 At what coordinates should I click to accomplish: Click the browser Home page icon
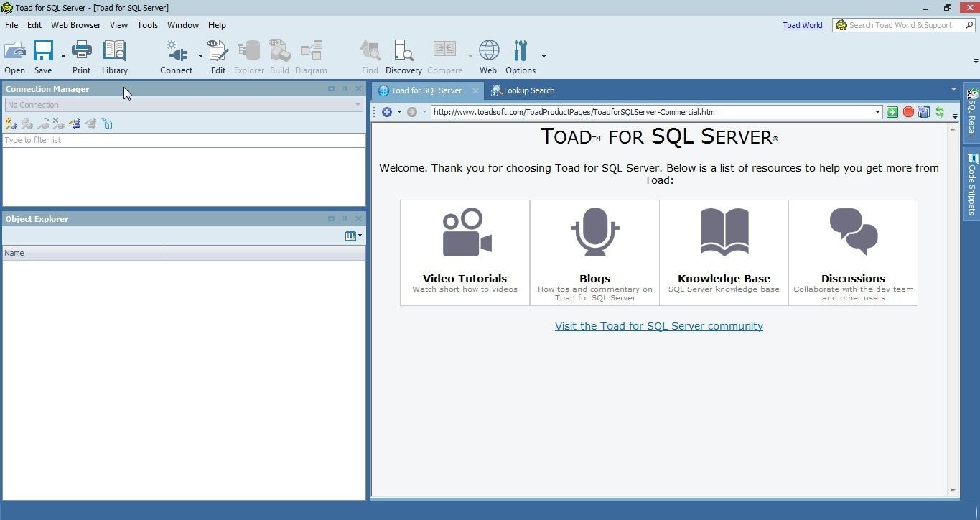[924, 112]
